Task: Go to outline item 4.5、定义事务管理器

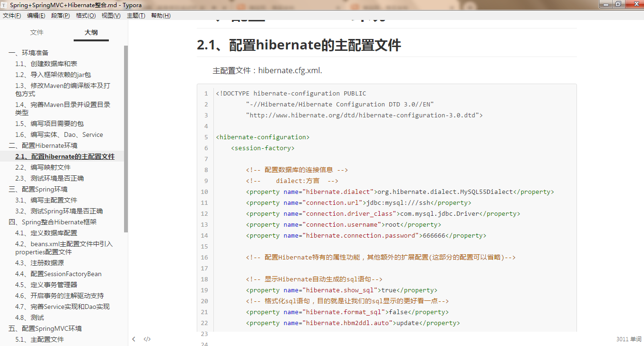Action: (46, 285)
